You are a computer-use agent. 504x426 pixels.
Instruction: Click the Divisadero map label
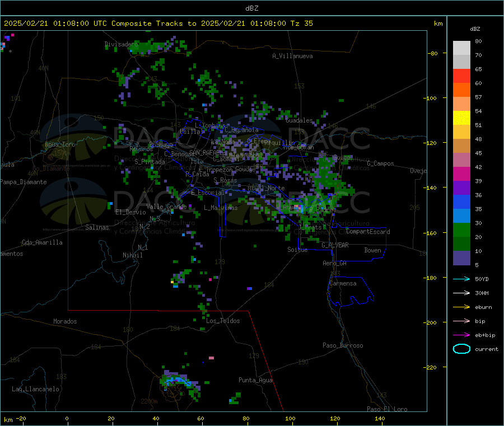(x=122, y=44)
